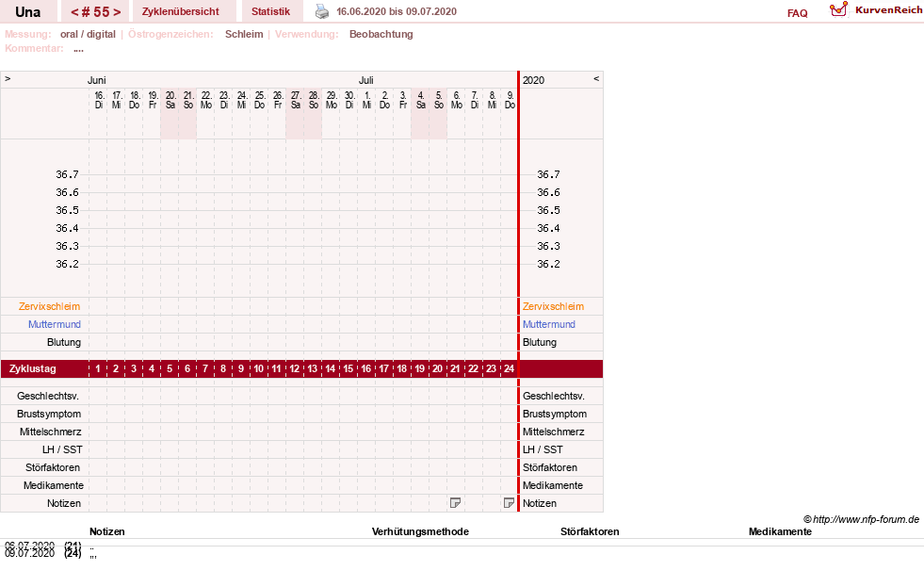Viewport: 924px width, 587px height.
Task: Click the right-side Störfaktoren label
Action: (x=550, y=467)
